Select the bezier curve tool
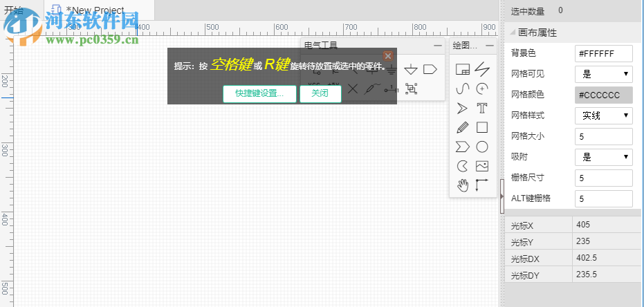644x307 pixels. tap(463, 89)
